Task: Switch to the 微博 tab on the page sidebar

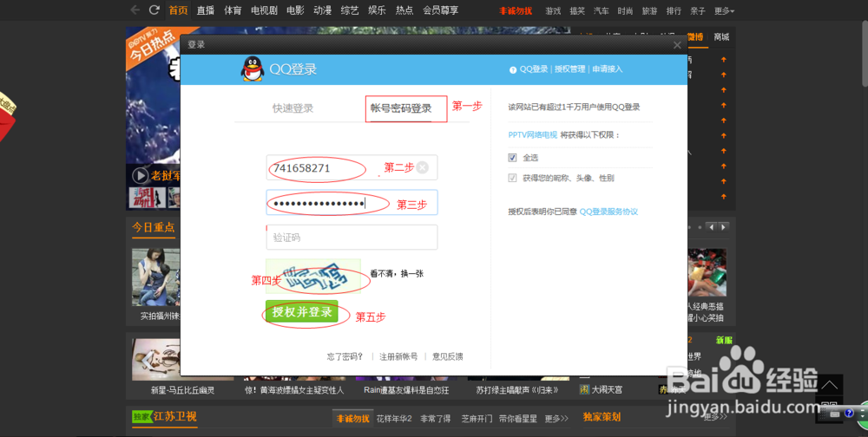Action: coord(694,37)
